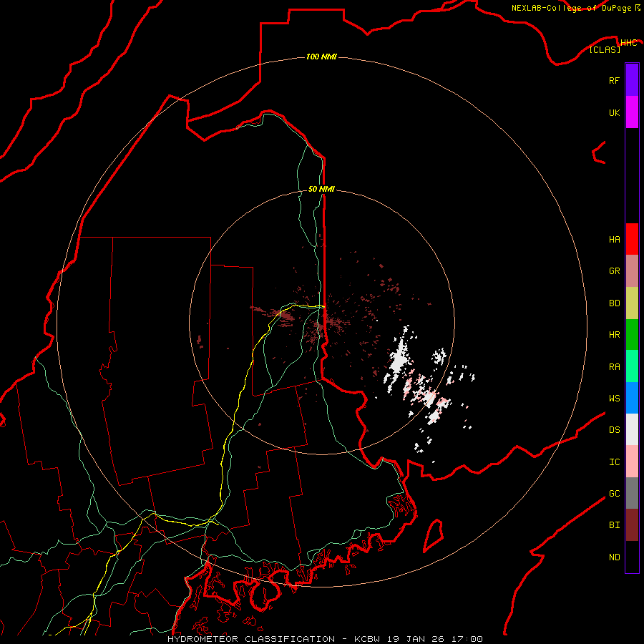Click the ND black legend swatch
Screen dimensions: 644x644
pyautogui.click(x=632, y=557)
